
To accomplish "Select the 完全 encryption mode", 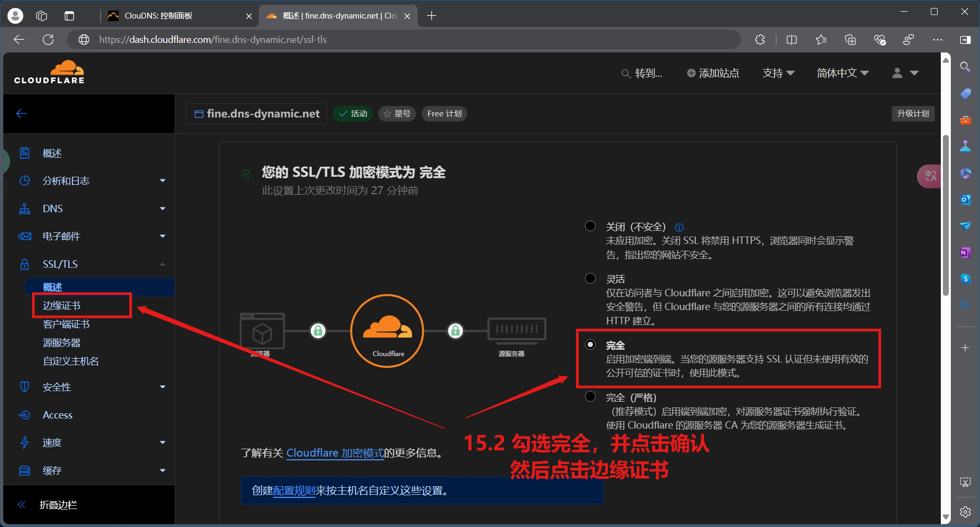I will pos(590,344).
